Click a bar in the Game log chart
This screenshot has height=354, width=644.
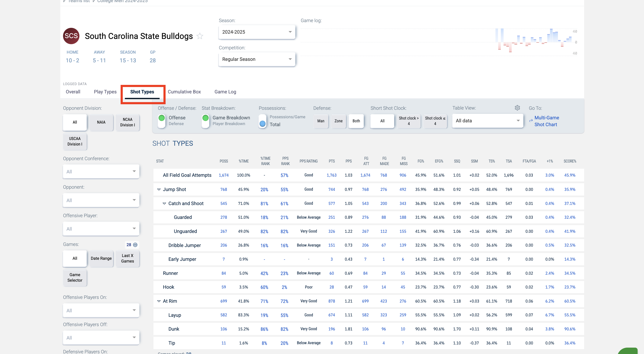(551, 36)
